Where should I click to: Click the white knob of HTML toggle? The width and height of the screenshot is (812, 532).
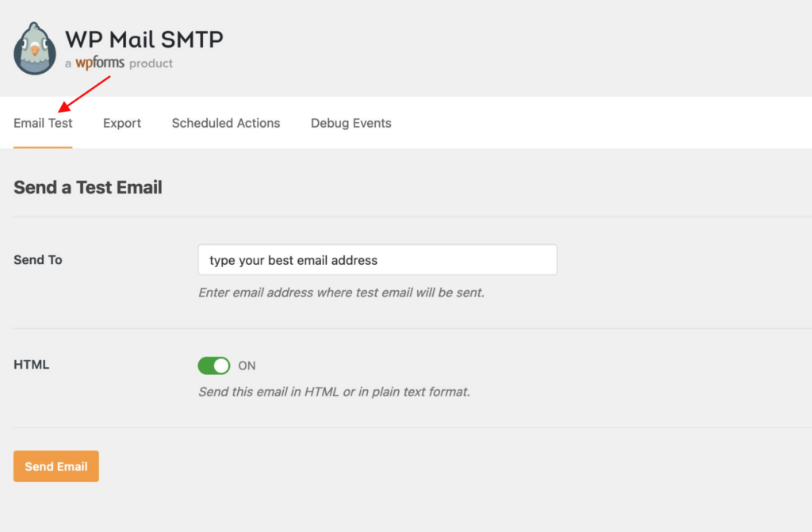(x=221, y=366)
